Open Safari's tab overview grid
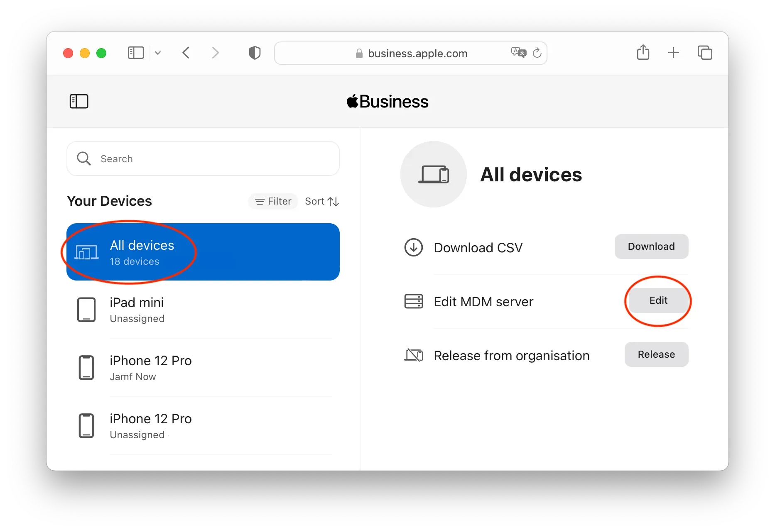Viewport: 775px width, 532px height. 705,52
